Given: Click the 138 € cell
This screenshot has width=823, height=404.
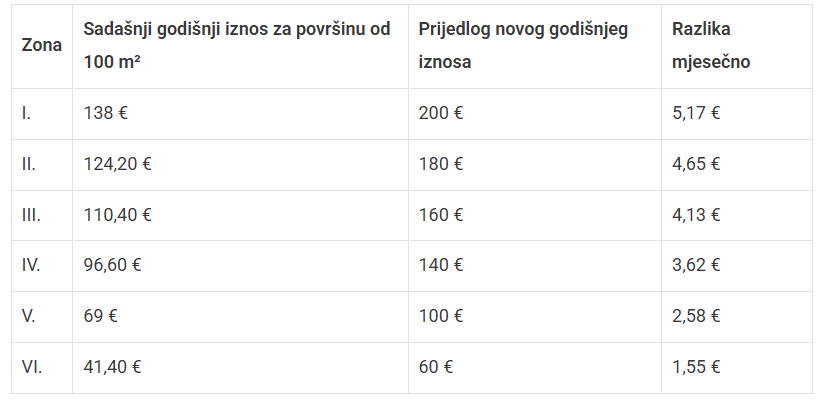Looking at the screenshot, I should pos(107,113).
